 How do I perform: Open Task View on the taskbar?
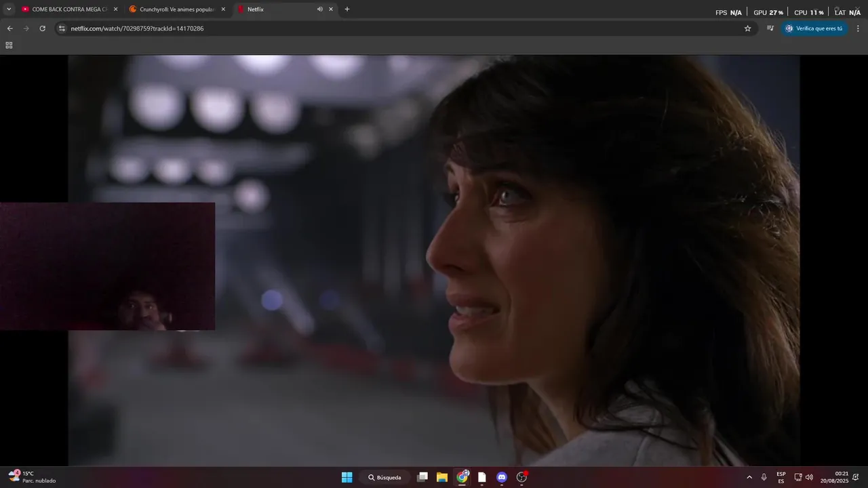tap(422, 477)
